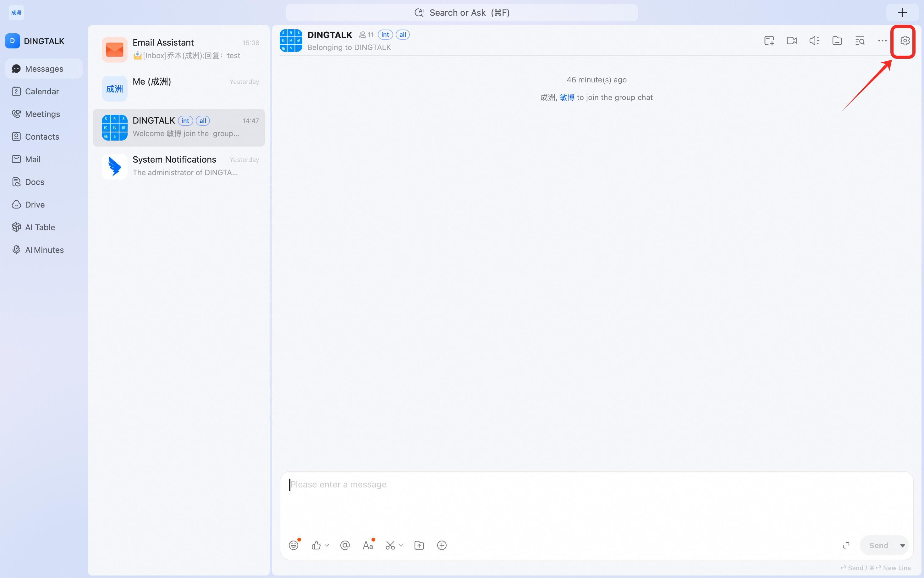Screen dimensions: 924x578
Task: Open the DINGTALK organization switcher
Action: (x=35, y=41)
